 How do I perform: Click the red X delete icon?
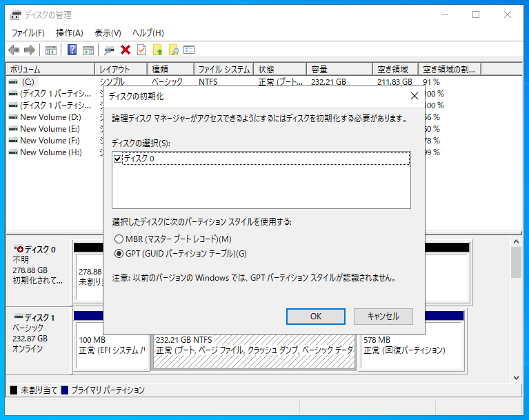pyautogui.click(x=126, y=50)
